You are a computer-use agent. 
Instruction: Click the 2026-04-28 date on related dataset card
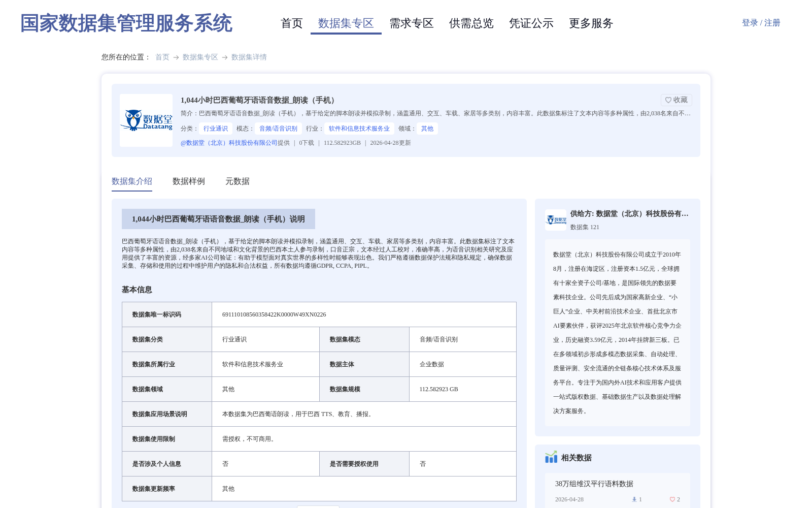(569, 499)
